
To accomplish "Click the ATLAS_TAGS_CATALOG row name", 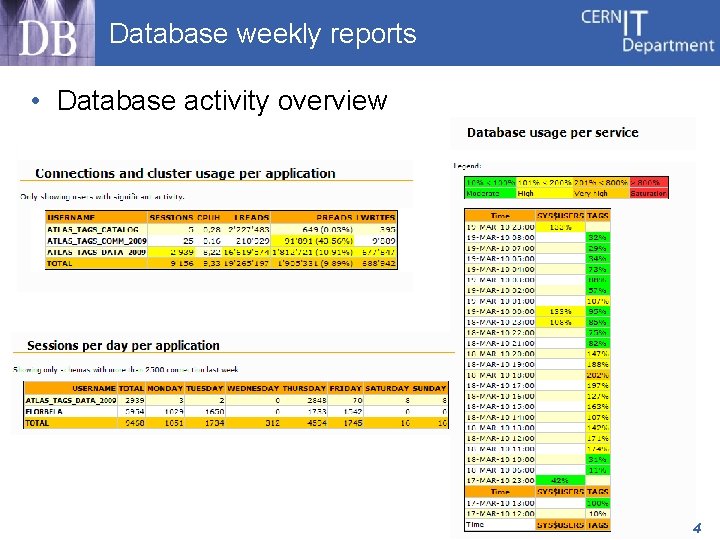I will click(92, 230).
